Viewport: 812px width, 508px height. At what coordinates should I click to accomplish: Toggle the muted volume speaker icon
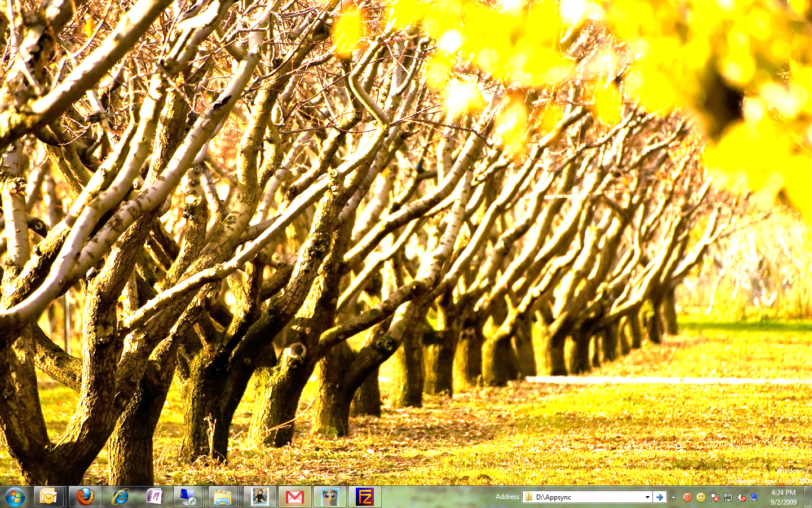[x=742, y=497]
